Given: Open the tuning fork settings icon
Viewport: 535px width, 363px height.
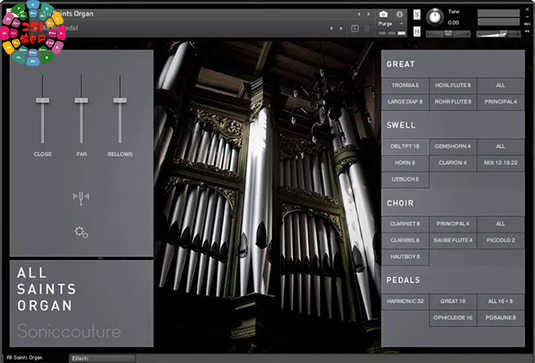Looking at the screenshot, I should click(81, 197).
